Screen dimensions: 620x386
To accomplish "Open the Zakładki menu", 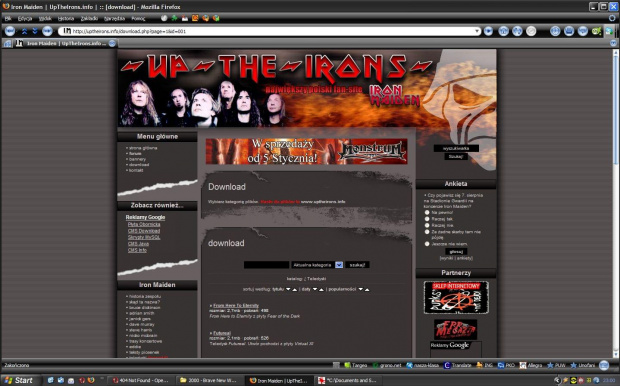I will (x=89, y=18).
